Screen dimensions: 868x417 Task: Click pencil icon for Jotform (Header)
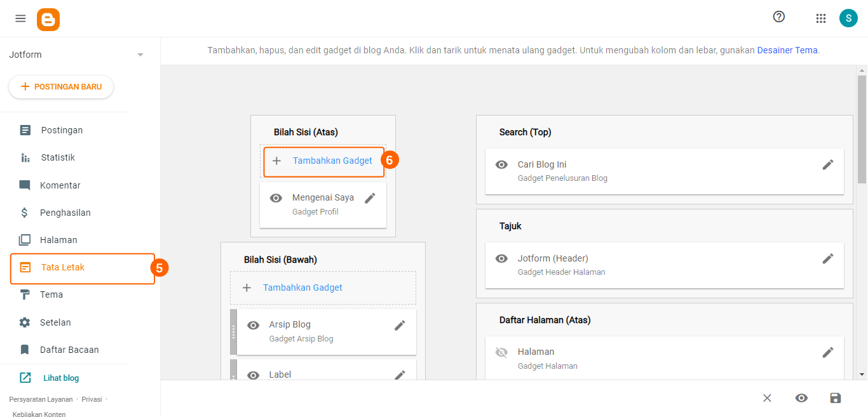(x=827, y=258)
